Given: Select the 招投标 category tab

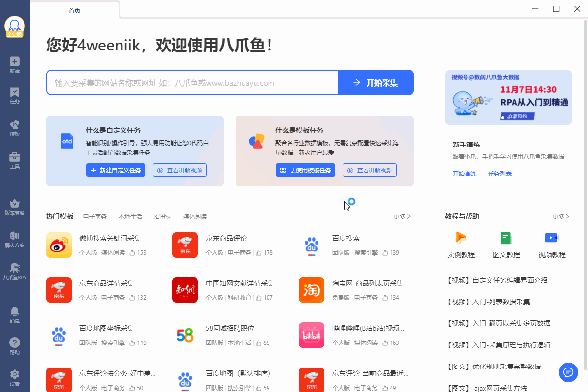Looking at the screenshot, I should point(163,216).
